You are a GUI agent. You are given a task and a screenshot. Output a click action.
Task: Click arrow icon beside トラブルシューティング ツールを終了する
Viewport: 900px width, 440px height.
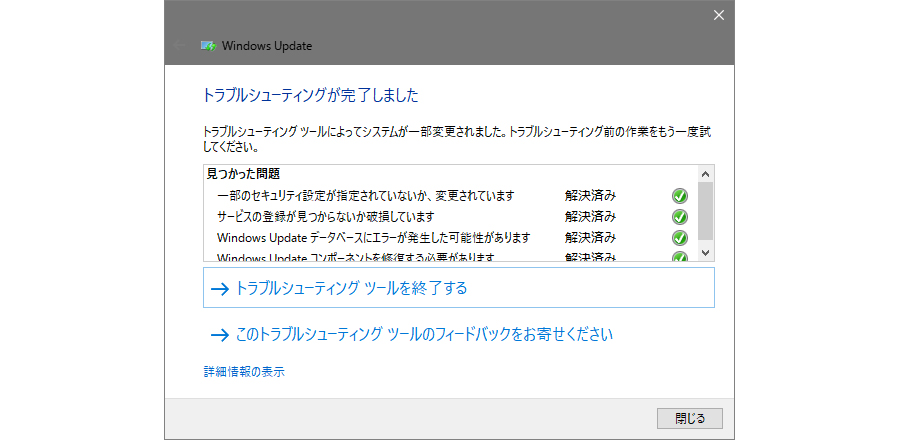coord(220,288)
